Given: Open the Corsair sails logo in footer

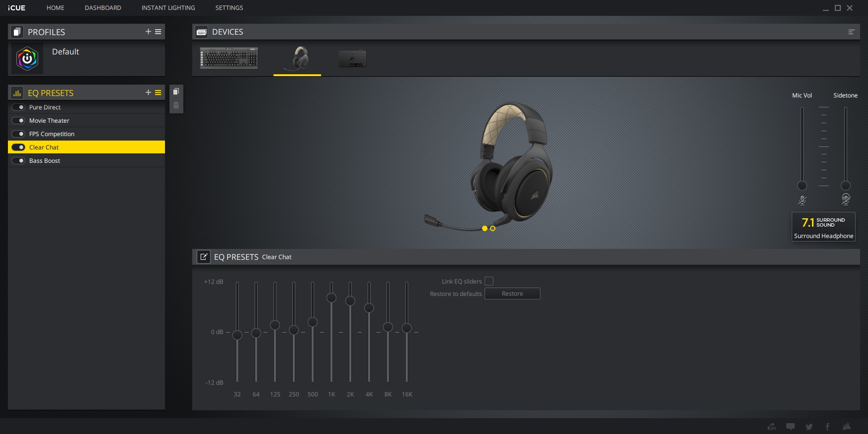Looking at the screenshot, I should click(x=846, y=427).
